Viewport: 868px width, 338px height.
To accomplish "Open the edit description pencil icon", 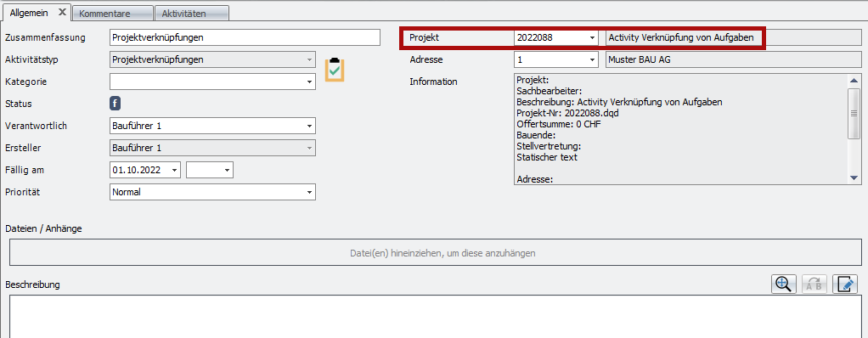I will (x=845, y=284).
